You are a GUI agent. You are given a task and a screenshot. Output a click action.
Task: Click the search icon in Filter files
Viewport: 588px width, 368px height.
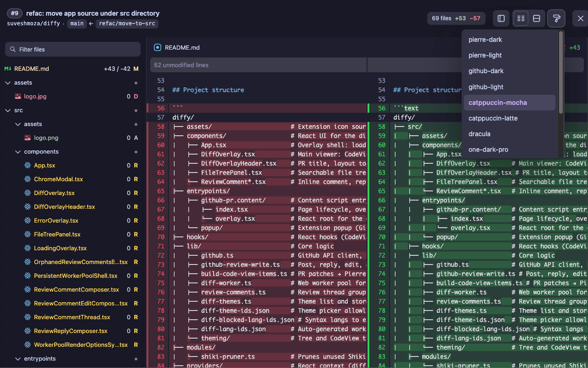13,49
